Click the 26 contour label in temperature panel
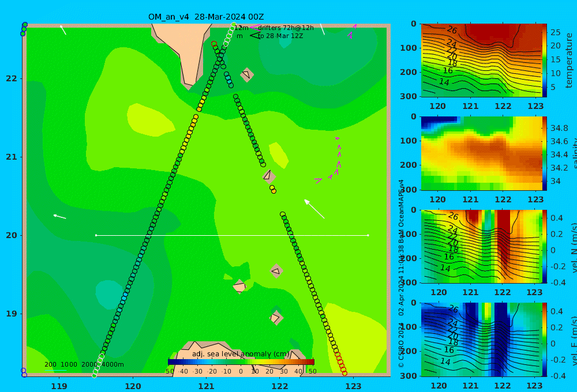This screenshot has height=392, width=577. [452, 30]
